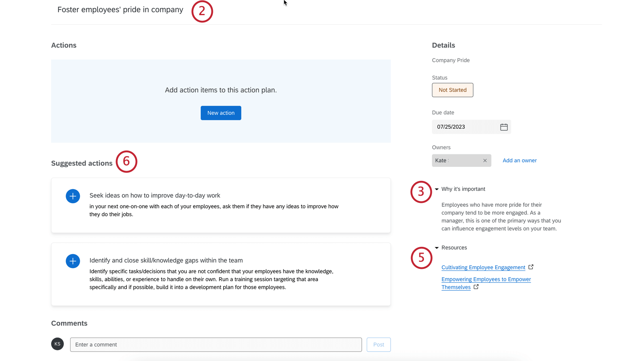This screenshot has height=361, width=644.
Task: Open 'Empowering Employees to Empower Themselves' link
Action: pyautogui.click(x=486, y=279)
